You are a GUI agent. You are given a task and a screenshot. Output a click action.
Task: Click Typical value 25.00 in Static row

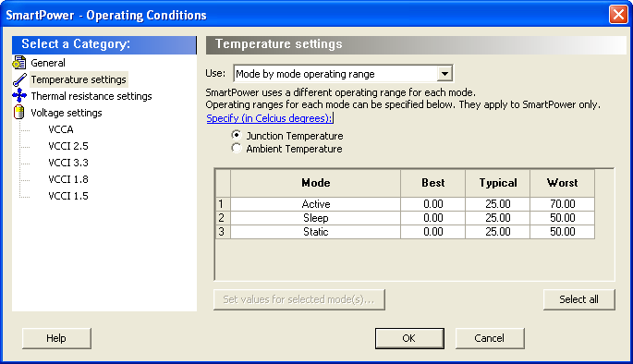coord(498,232)
